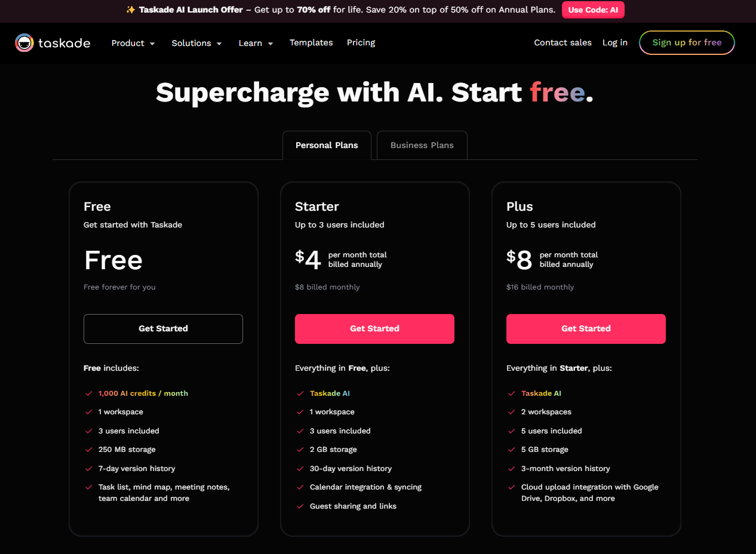Click checkmark beside 3-month version history
The height and width of the screenshot is (554, 756).
pos(511,469)
